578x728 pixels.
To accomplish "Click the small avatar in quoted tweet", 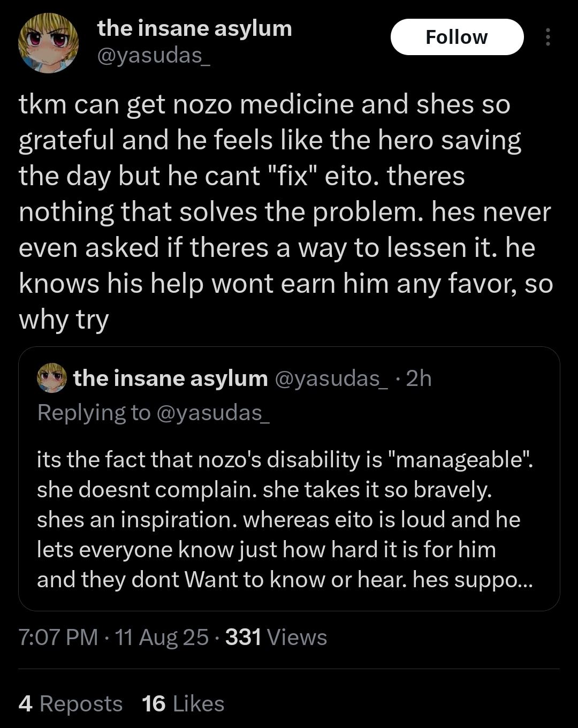I will click(51, 378).
